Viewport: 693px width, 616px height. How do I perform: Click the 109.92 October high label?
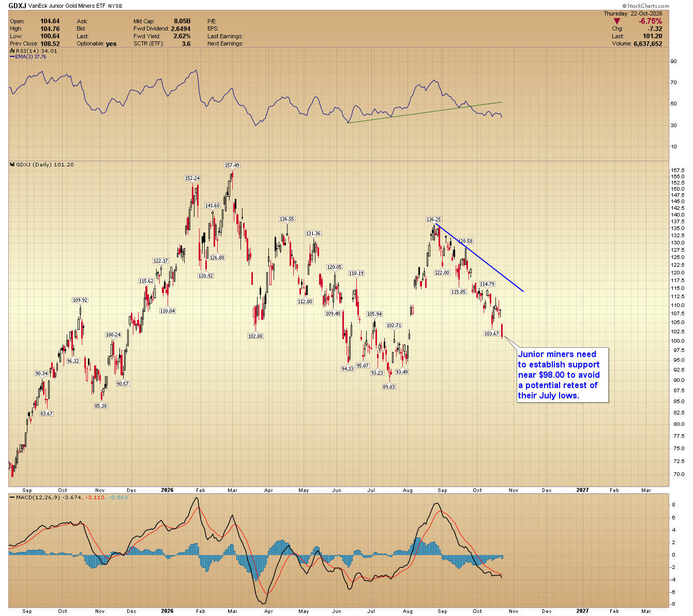coord(80,300)
